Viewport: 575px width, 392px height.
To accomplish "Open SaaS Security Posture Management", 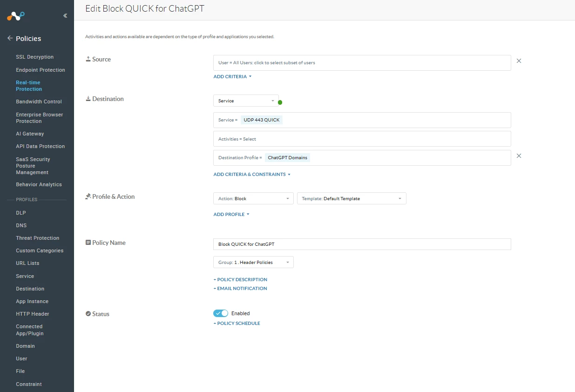I will 33,166.
